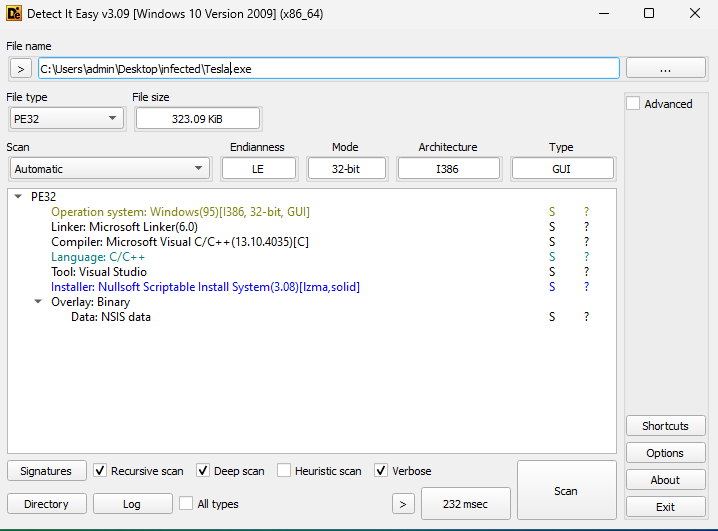Open the File type PE32 dropdown
The width and height of the screenshot is (718, 531).
point(66,119)
